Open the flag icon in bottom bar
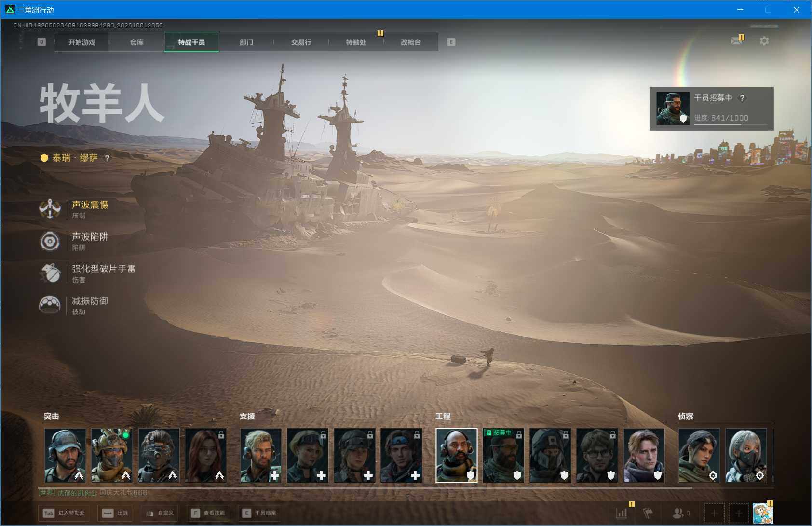 tap(648, 513)
